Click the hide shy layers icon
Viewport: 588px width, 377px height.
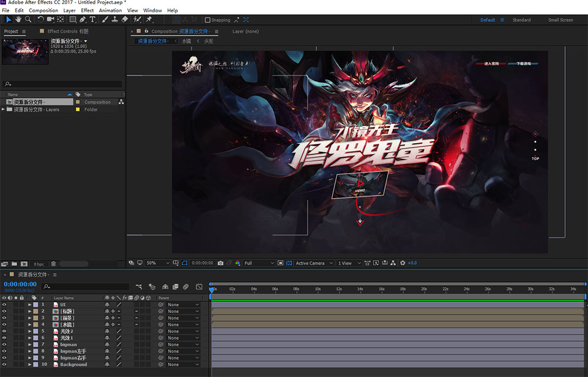pos(165,287)
